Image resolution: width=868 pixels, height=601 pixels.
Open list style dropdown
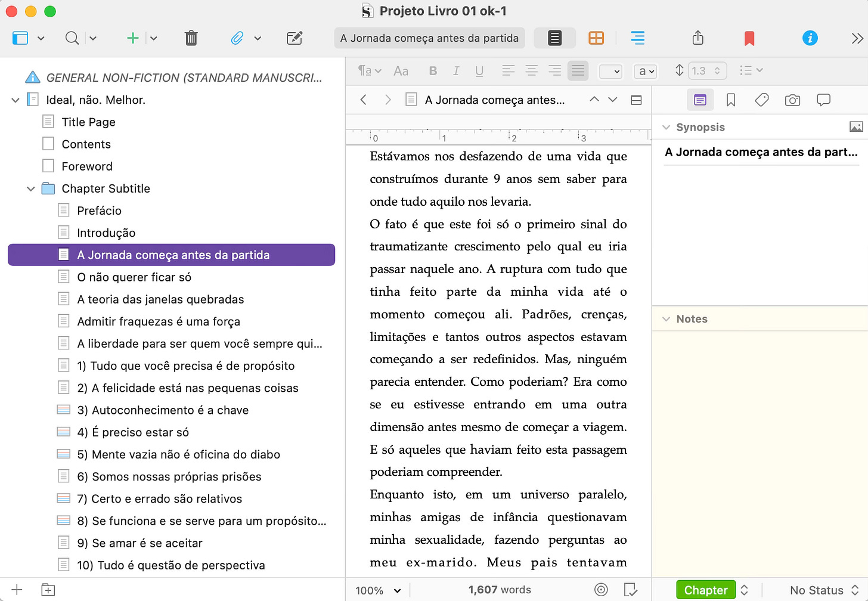pos(751,71)
